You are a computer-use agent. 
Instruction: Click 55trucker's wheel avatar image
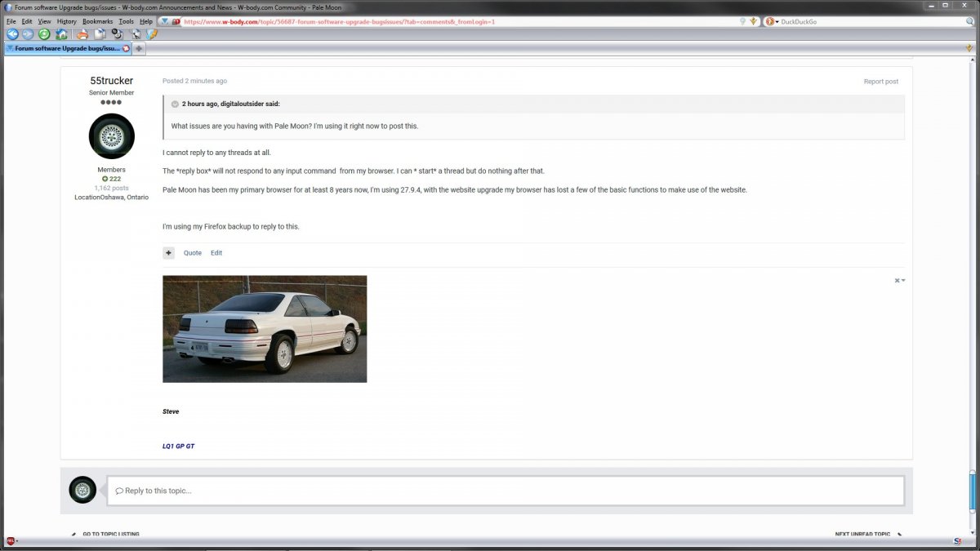pyautogui.click(x=112, y=136)
